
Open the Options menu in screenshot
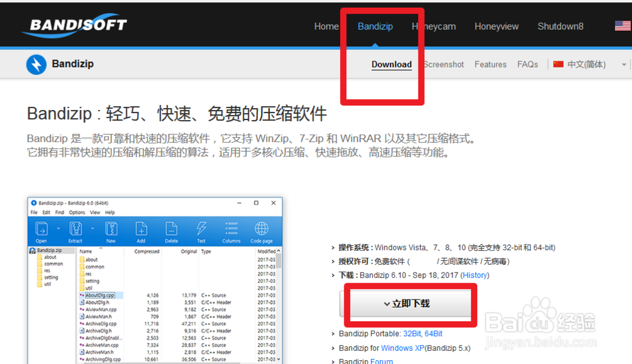pyautogui.click(x=77, y=212)
